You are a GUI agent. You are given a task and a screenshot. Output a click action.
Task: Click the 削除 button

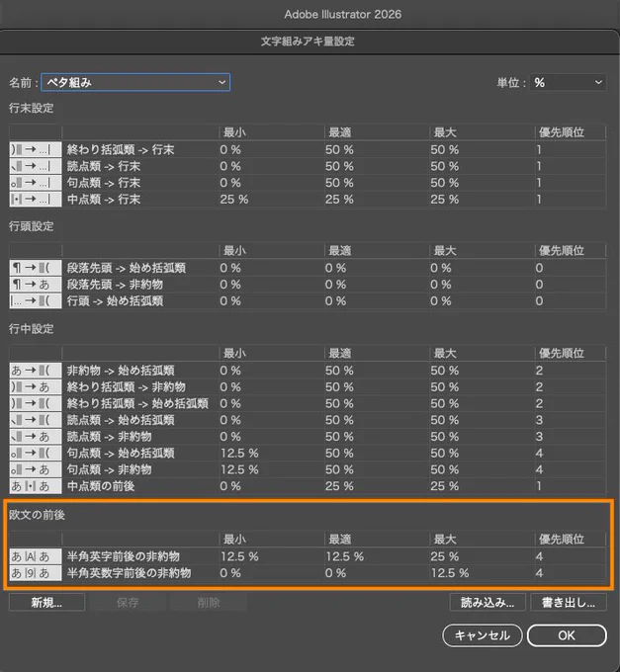pos(209,603)
